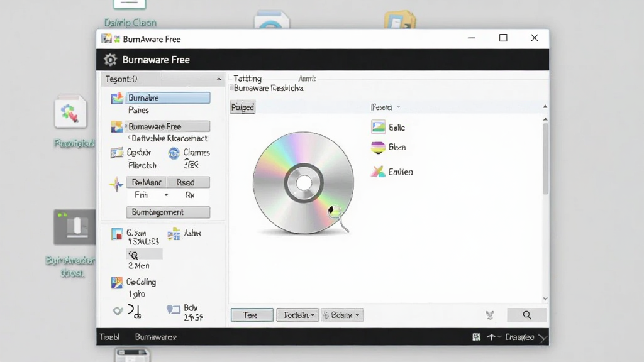Click the search magnifier button
The height and width of the screenshot is (362, 644).
point(526,315)
